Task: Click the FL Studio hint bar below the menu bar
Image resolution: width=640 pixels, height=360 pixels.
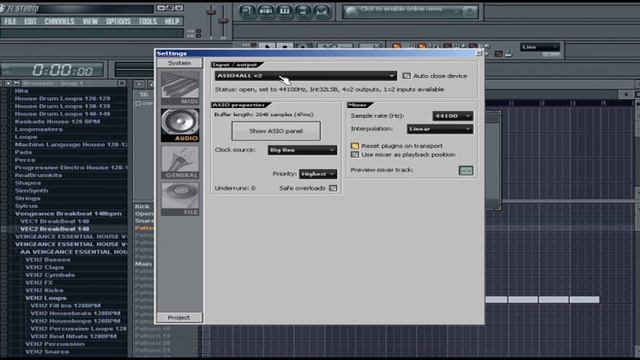Action: point(92,33)
